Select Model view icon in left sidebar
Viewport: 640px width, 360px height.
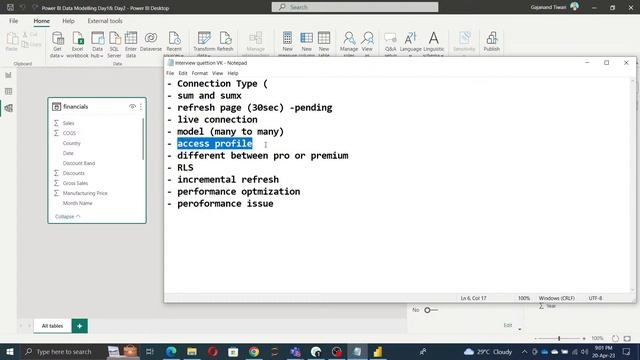9,108
